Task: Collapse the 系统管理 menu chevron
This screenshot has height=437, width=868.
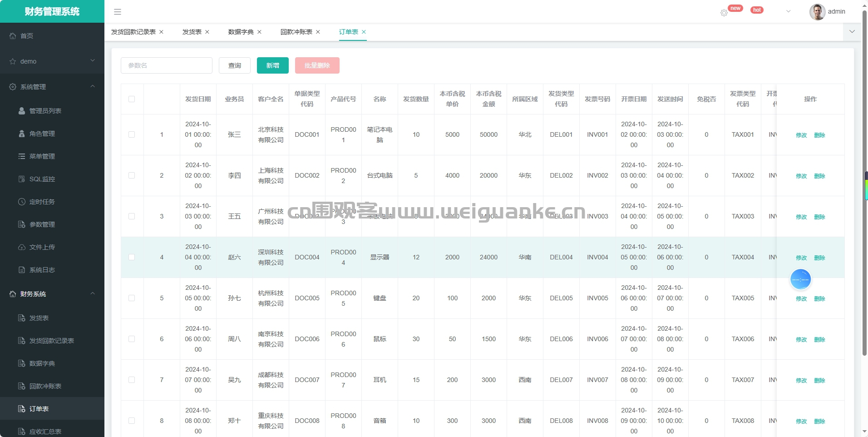Action: pos(93,86)
